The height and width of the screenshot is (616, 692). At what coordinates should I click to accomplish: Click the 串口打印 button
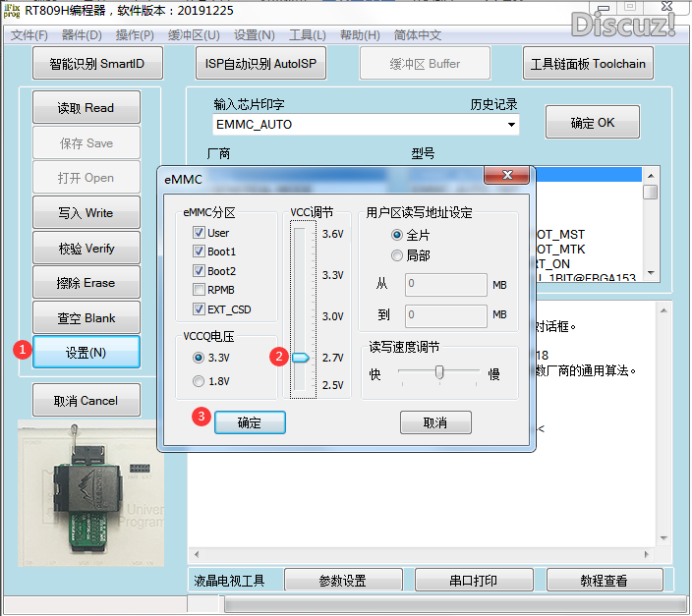(474, 580)
